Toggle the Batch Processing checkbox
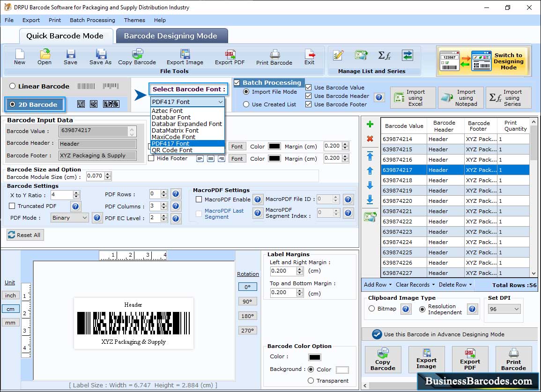Viewport: 541px width, 392px height. point(237,82)
